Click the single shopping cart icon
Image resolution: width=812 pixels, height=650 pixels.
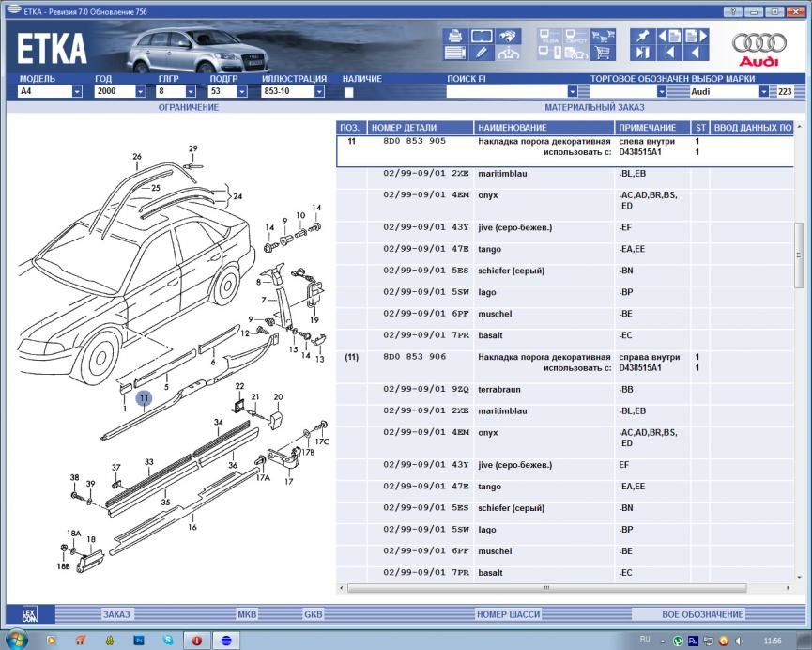click(x=603, y=53)
